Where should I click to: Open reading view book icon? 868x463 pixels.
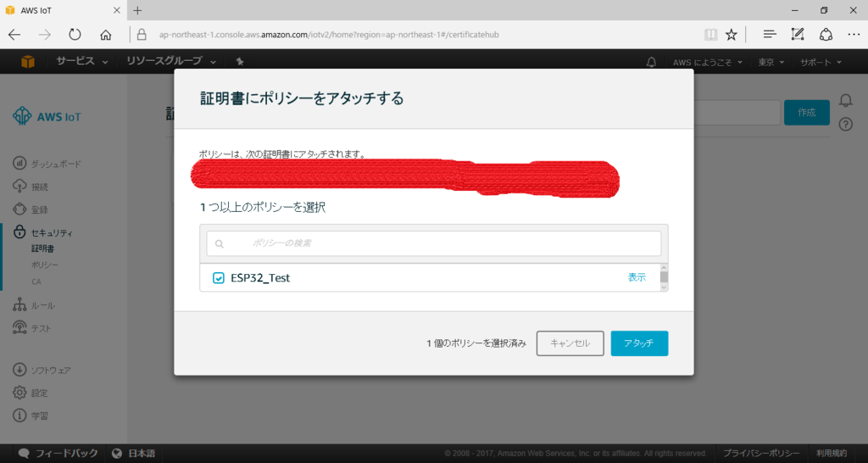click(x=710, y=35)
